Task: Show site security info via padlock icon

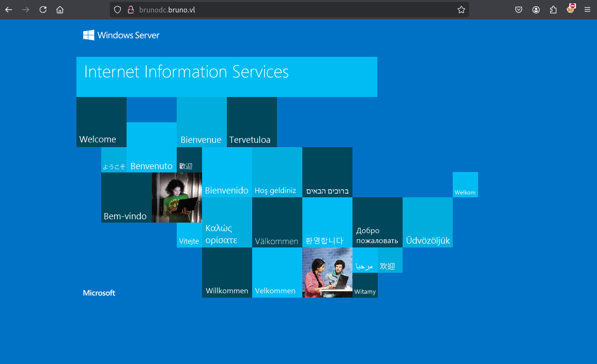Action: [x=130, y=10]
